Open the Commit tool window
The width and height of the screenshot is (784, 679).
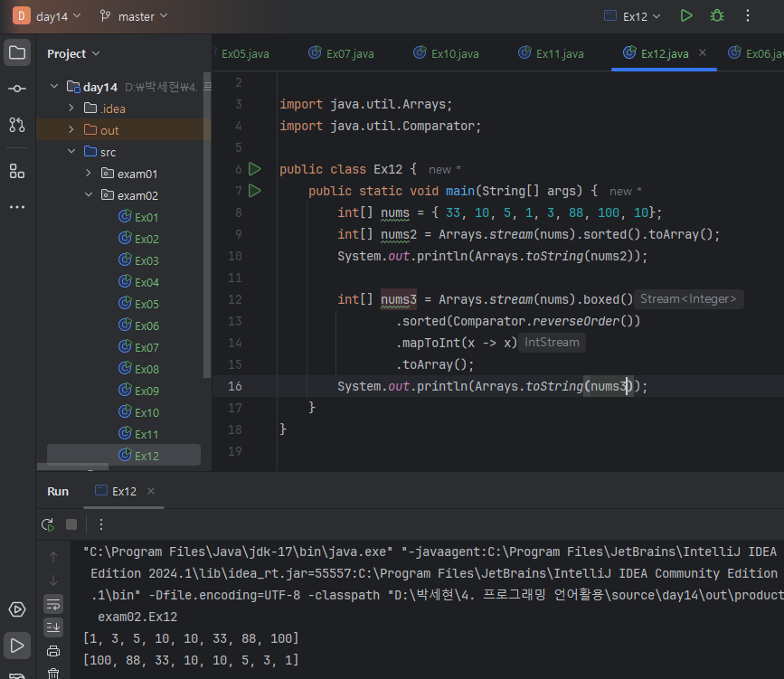pyautogui.click(x=17, y=89)
